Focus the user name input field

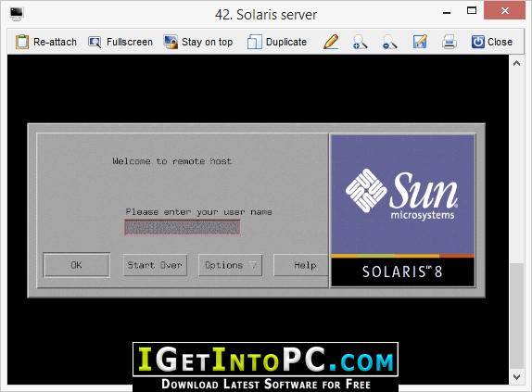pos(183,227)
